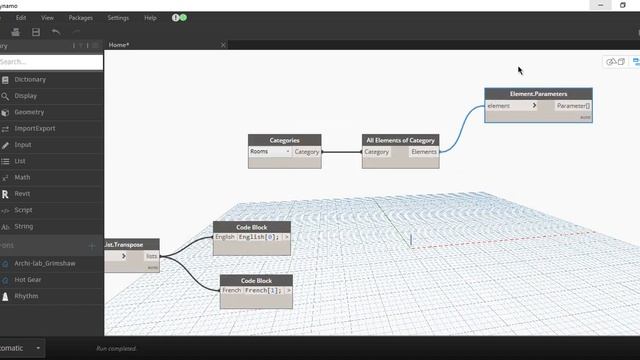Screen dimensions: 640x360
Task: Expand the English code block output arrow
Action: coord(287,237)
